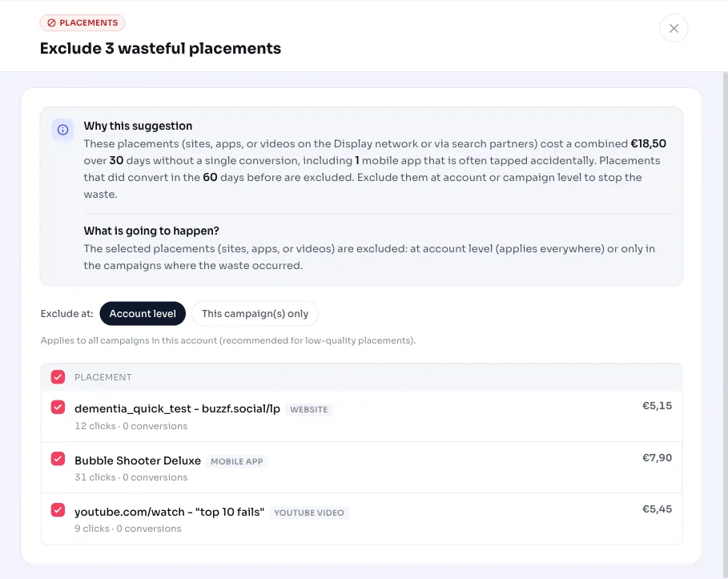Click the €5,15 cost value

(x=657, y=406)
